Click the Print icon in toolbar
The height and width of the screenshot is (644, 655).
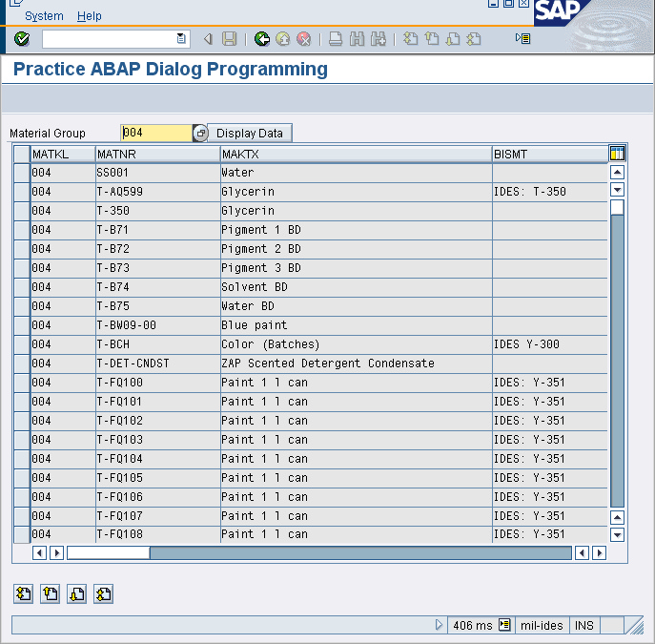(x=336, y=39)
